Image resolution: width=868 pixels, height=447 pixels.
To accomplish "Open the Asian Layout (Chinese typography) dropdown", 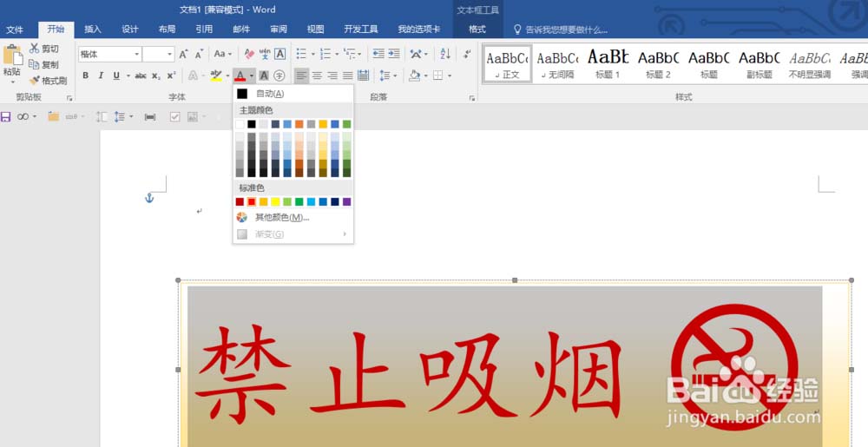I will (x=418, y=54).
